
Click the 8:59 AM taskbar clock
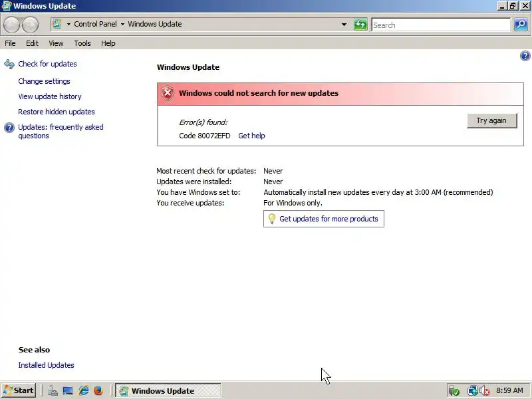pyautogui.click(x=509, y=390)
